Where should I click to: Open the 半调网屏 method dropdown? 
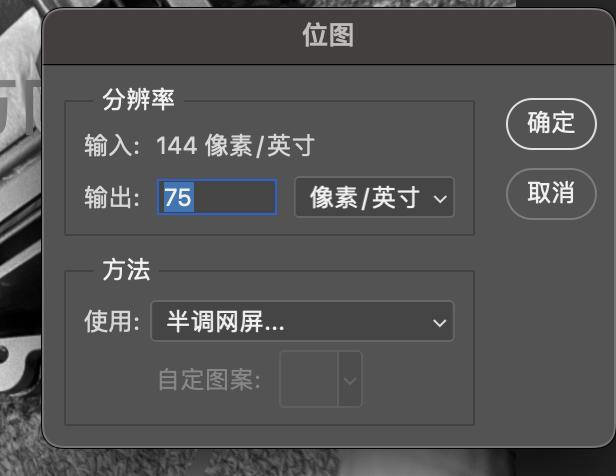click(x=302, y=321)
